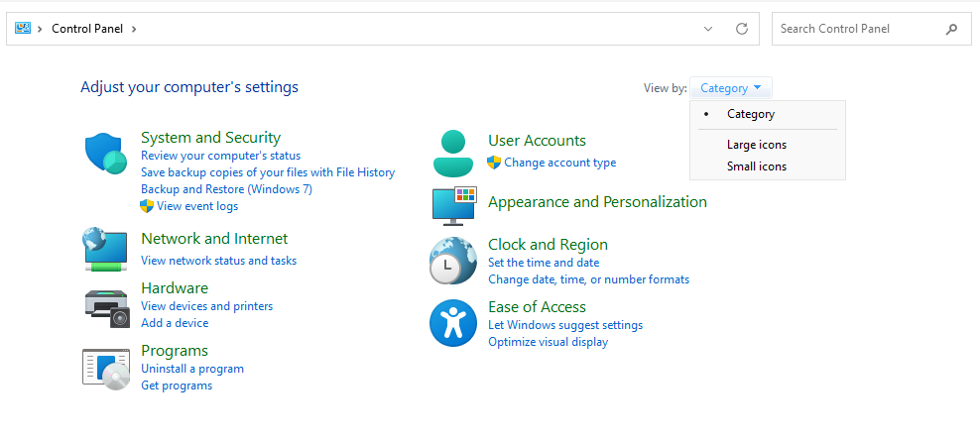This screenshot has width=980, height=441.
Task: Click Set the time and date
Action: point(544,263)
